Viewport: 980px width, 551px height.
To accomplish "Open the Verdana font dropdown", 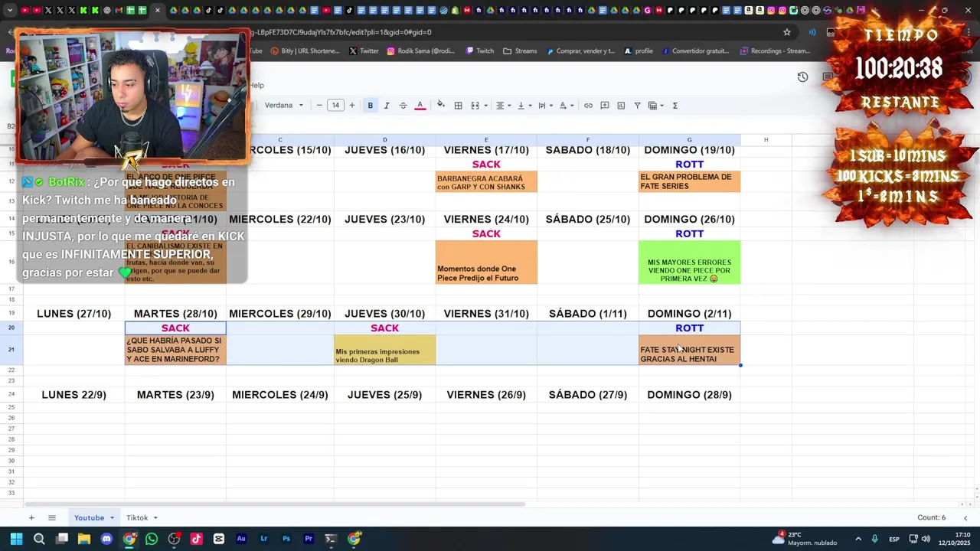I will click(x=284, y=106).
